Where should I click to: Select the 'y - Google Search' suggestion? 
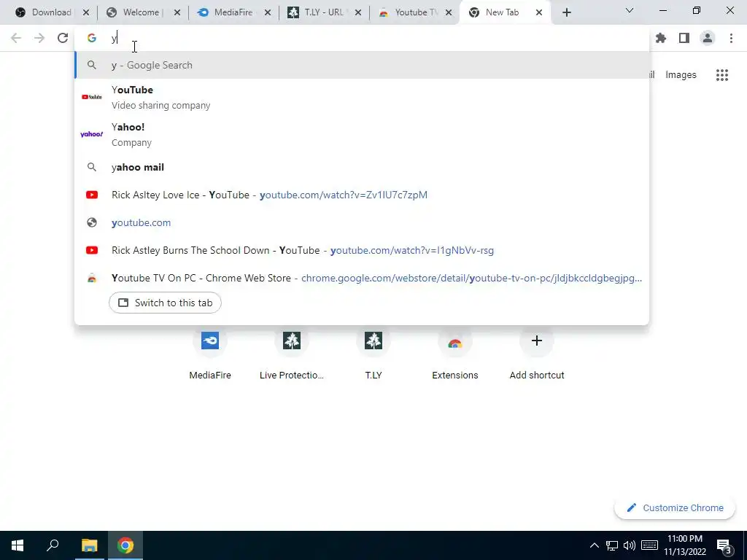(x=362, y=65)
